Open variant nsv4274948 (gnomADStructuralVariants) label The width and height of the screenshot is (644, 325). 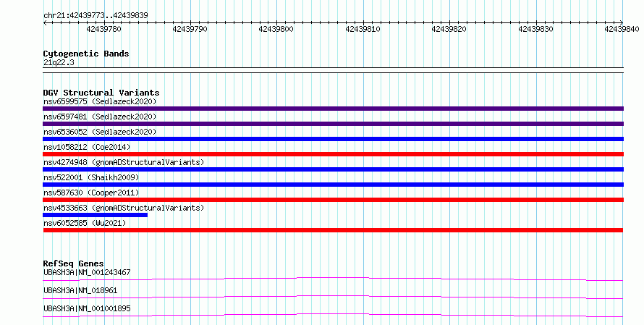124,162
